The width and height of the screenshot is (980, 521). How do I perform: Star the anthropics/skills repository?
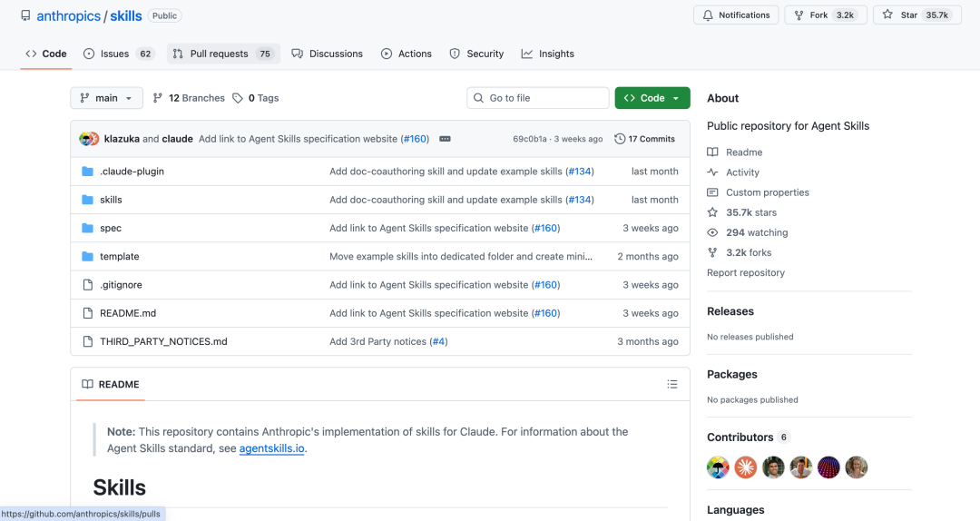click(x=901, y=15)
